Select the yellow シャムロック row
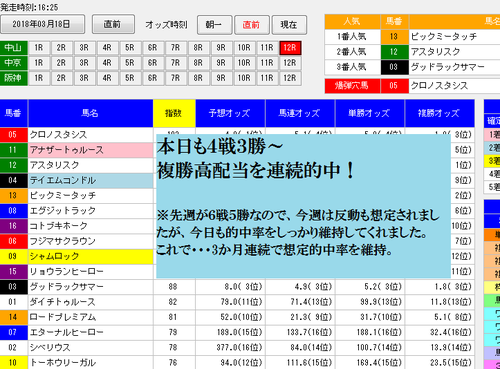500x369 pixels. click(x=90, y=256)
